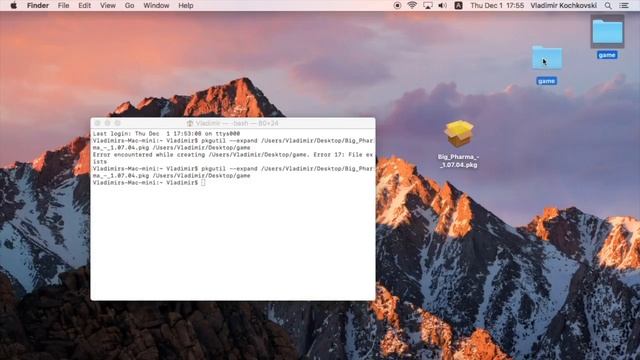The width and height of the screenshot is (640, 360).
Task: Open Notification Center
Action: click(624, 5)
